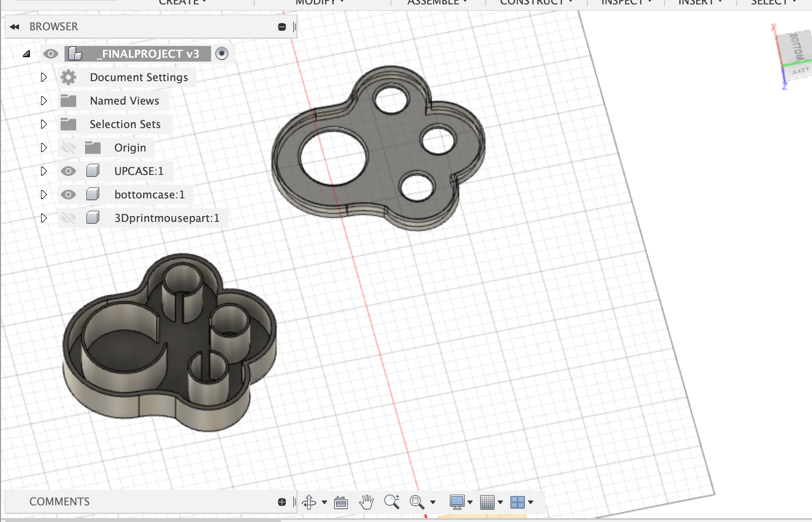
Task: Minimize Browser panel using the round minus icon
Action: click(282, 27)
